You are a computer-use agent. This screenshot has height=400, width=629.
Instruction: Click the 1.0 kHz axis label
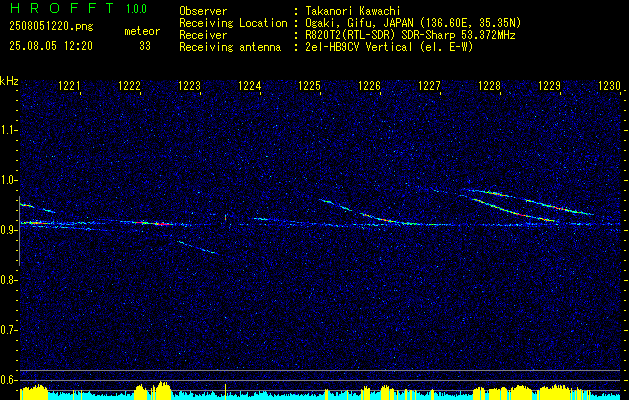(8, 180)
